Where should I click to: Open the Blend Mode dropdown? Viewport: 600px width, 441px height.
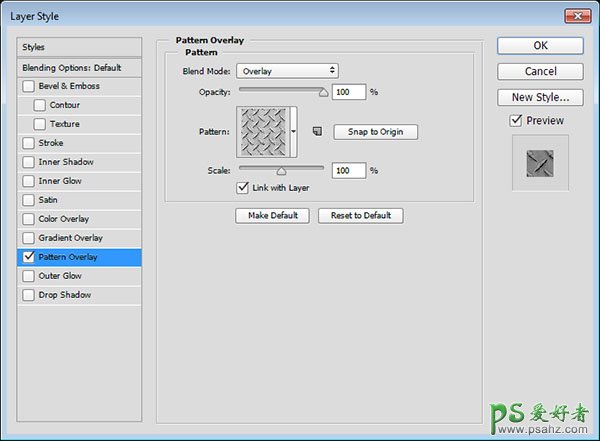[287, 71]
